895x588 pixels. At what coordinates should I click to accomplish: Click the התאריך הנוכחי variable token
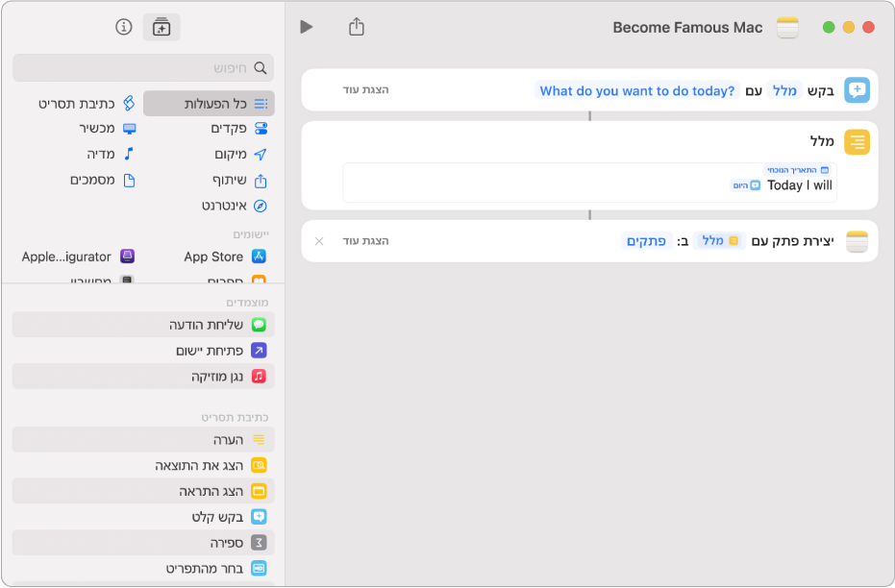(x=797, y=170)
